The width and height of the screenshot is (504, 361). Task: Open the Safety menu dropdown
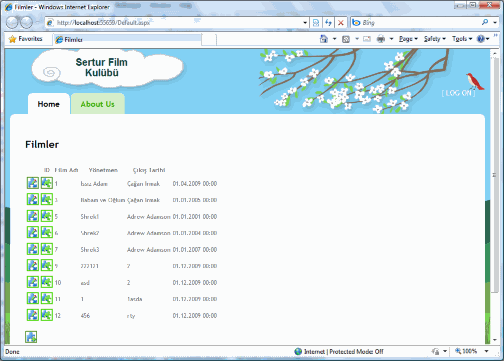[435, 39]
